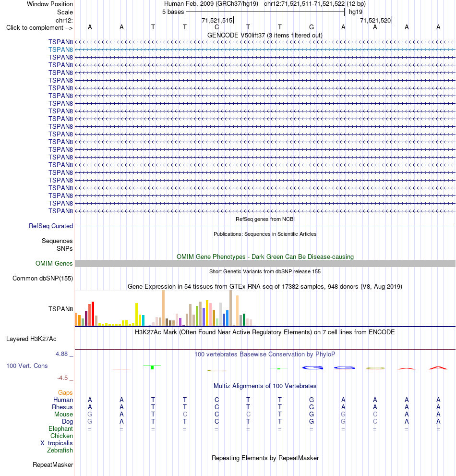This screenshot has width=456, height=476.
Task: Click the "4.88" upper PhyloP scale value
Action: (x=61, y=354)
